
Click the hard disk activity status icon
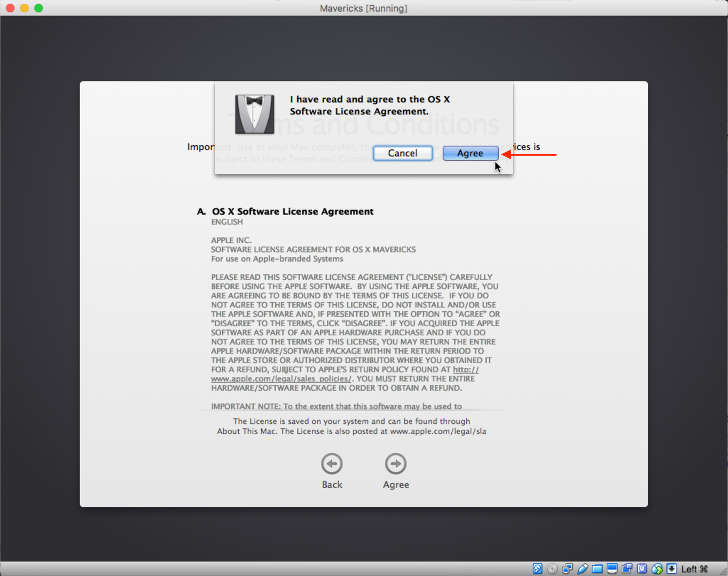537,569
